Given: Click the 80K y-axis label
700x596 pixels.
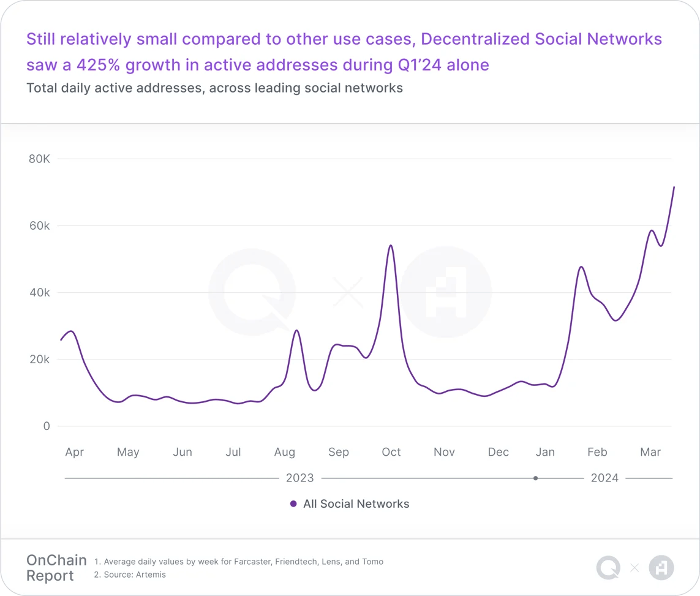Looking at the screenshot, I should click(39, 159).
